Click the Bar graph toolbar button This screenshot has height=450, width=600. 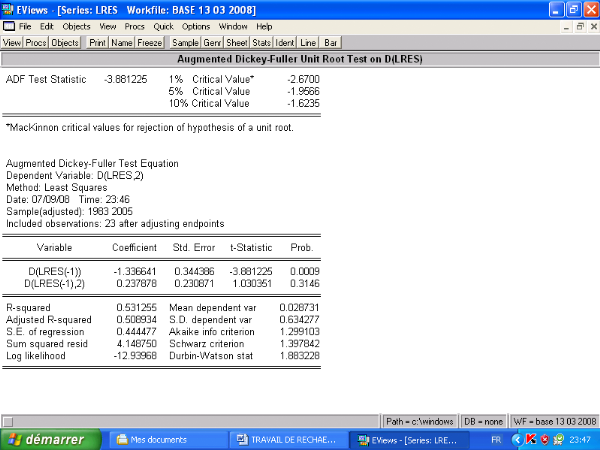click(331, 42)
